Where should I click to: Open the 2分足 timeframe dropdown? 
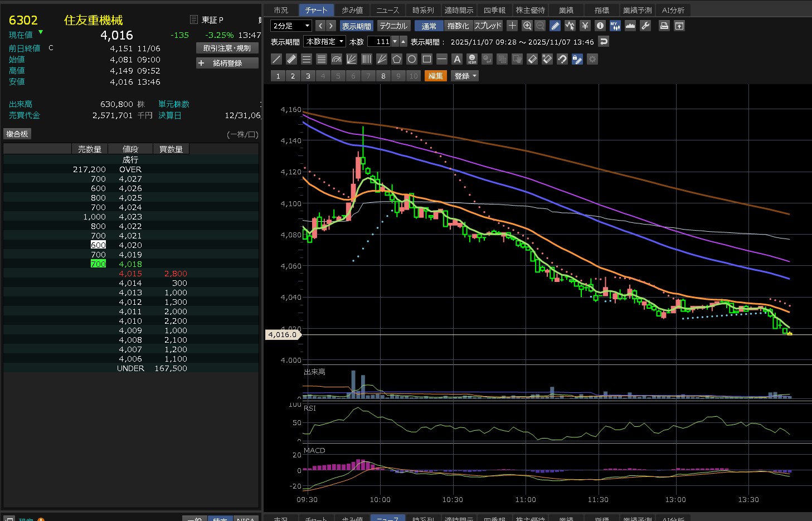coord(291,26)
